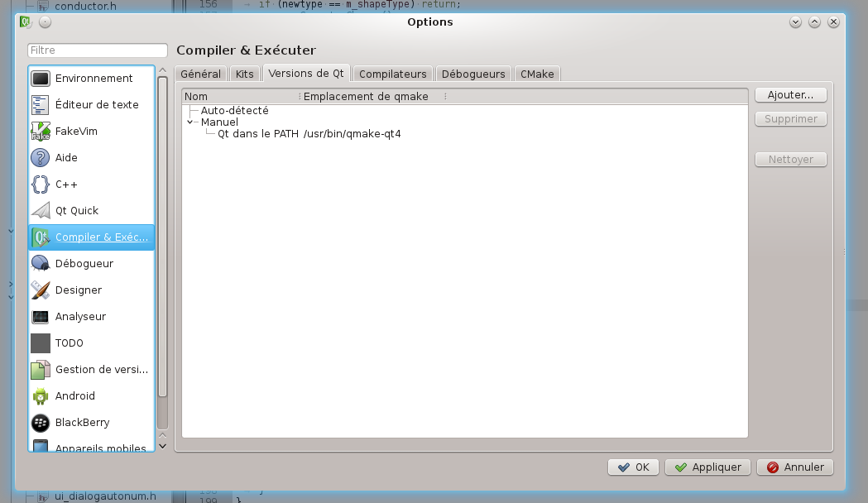Maximize the Options dialog window
This screenshot has height=503, width=868.
814,22
